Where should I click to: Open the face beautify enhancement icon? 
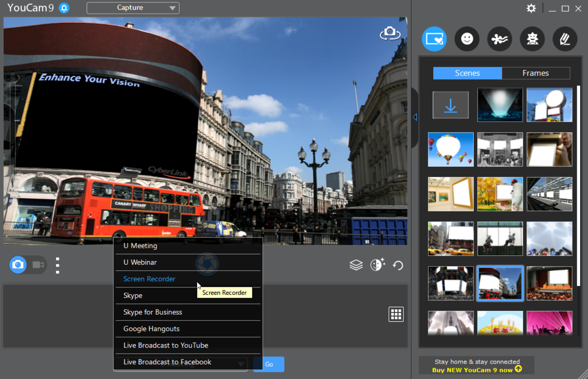tap(378, 264)
